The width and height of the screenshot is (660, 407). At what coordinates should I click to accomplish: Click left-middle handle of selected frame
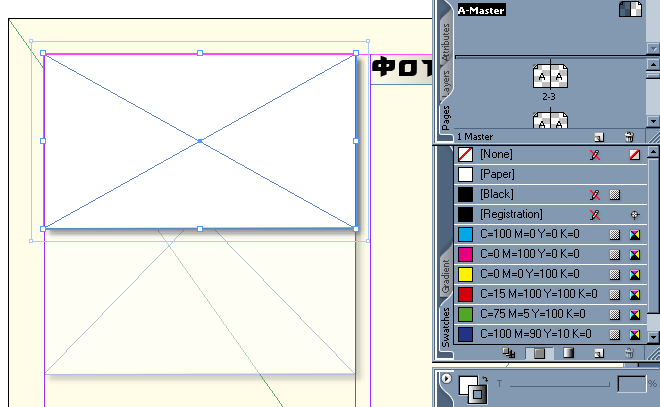click(43, 141)
